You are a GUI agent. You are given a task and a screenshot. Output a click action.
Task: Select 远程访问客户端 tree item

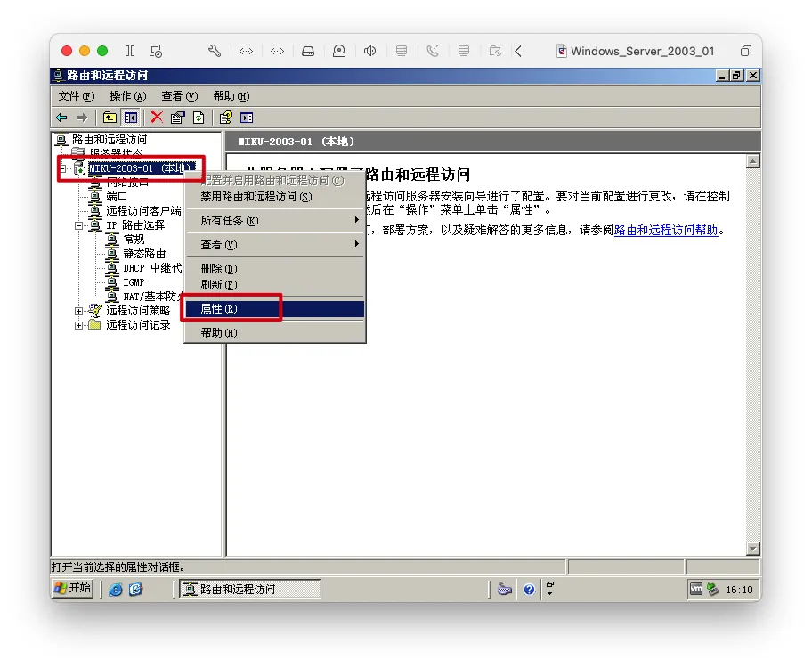(143, 211)
